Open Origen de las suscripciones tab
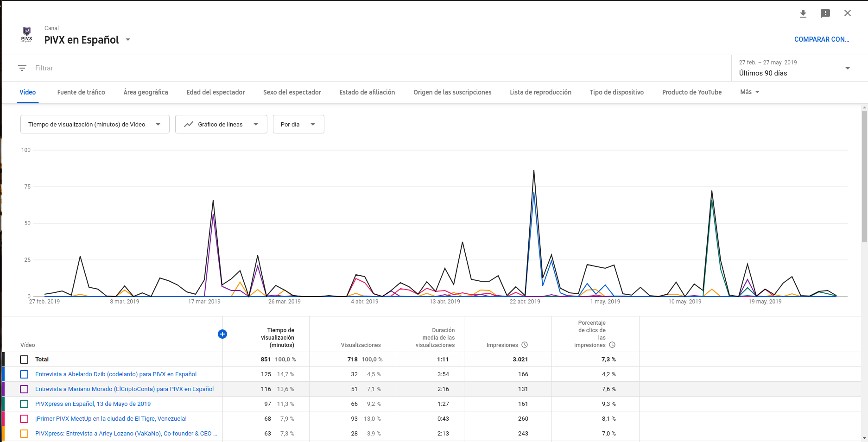 click(452, 92)
